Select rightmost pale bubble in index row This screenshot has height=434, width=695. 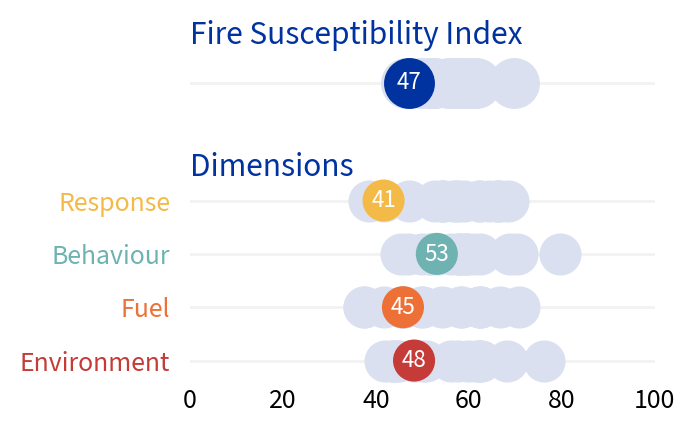tap(517, 82)
